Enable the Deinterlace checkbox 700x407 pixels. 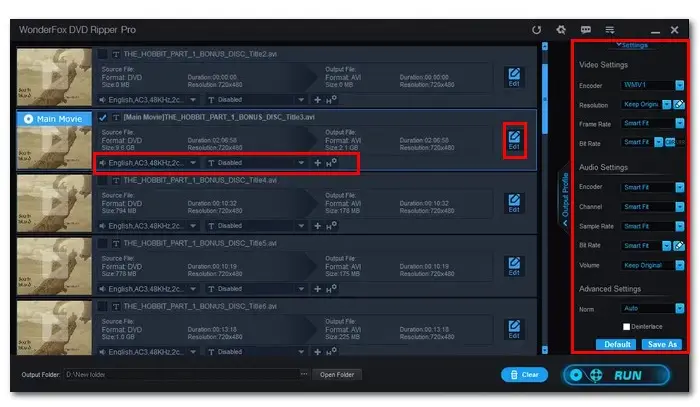click(x=626, y=327)
